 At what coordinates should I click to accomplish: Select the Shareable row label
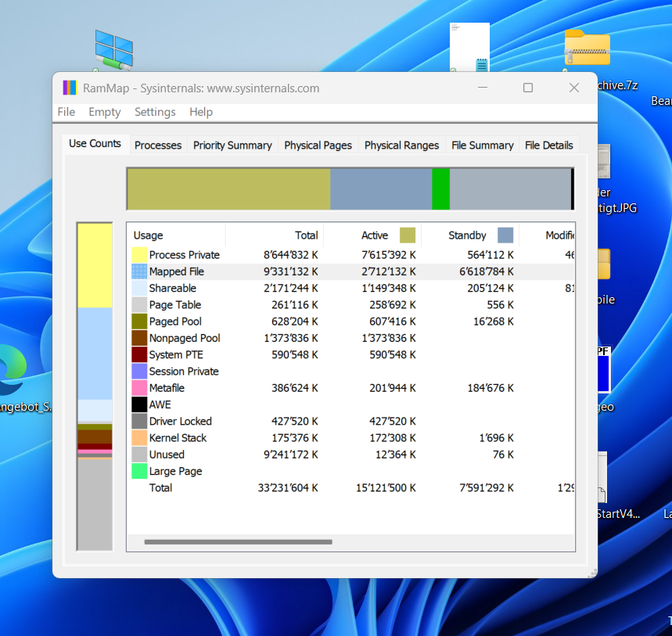[173, 288]
